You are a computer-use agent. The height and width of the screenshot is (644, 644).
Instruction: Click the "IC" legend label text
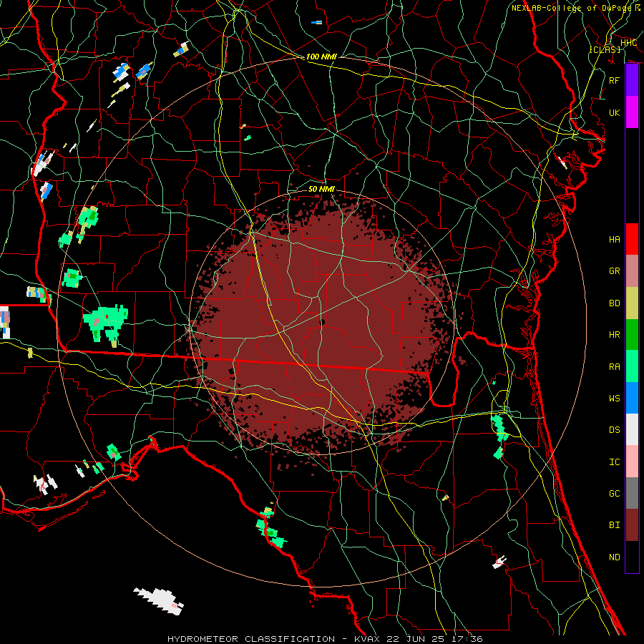coord(615,462)
